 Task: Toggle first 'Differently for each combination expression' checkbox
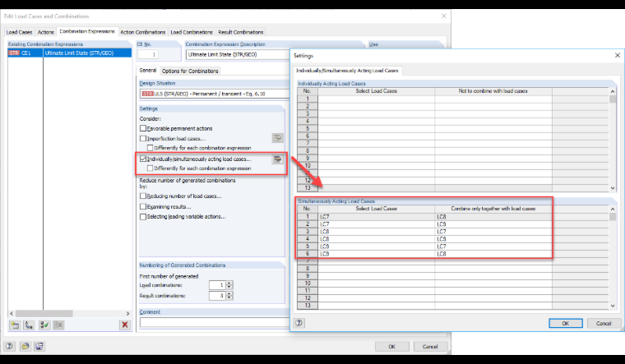[150, 148]
